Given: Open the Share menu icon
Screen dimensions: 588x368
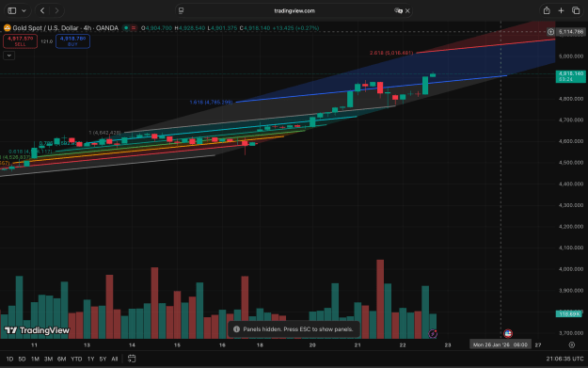Looking at the screenshot, I should [547, 10].
